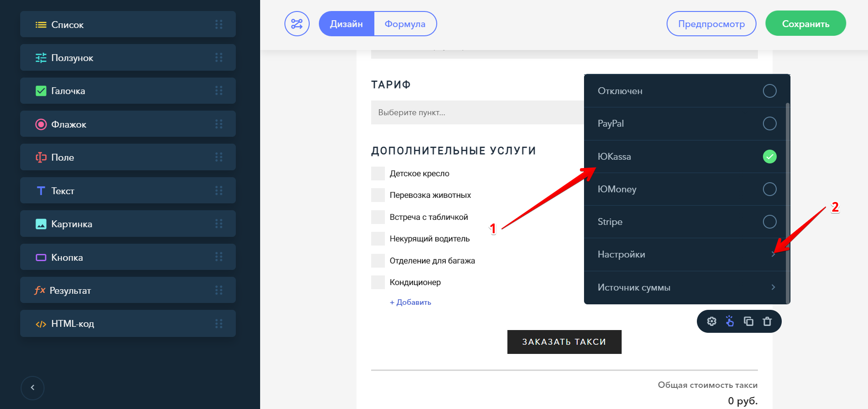Click the 0 руб. total value
This screenshot has height=409, width=868.
pos(743,401)
